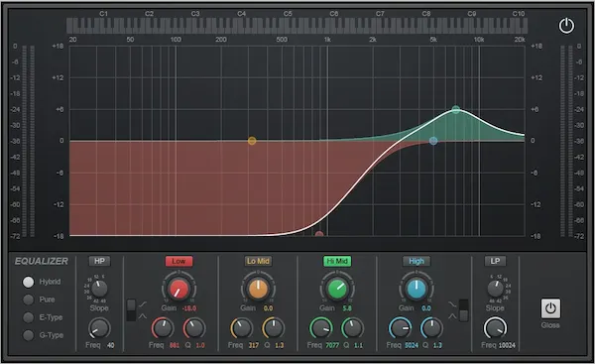Flip the Low band filter shape switch

pos(131,310)
